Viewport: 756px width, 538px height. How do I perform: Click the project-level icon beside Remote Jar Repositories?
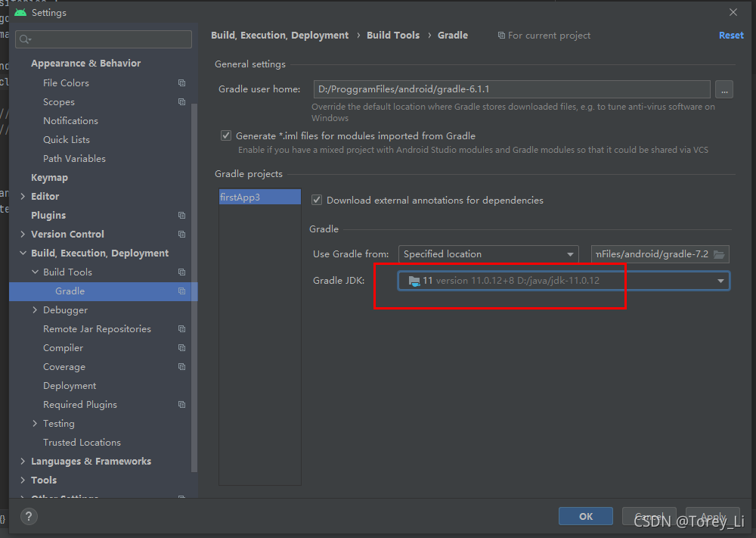tap(181, 328)
